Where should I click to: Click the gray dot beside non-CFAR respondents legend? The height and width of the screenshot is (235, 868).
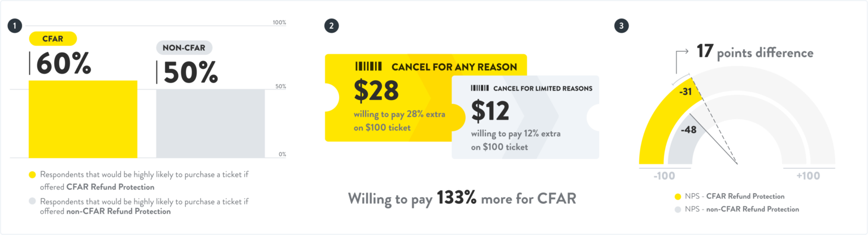[32, 201]
